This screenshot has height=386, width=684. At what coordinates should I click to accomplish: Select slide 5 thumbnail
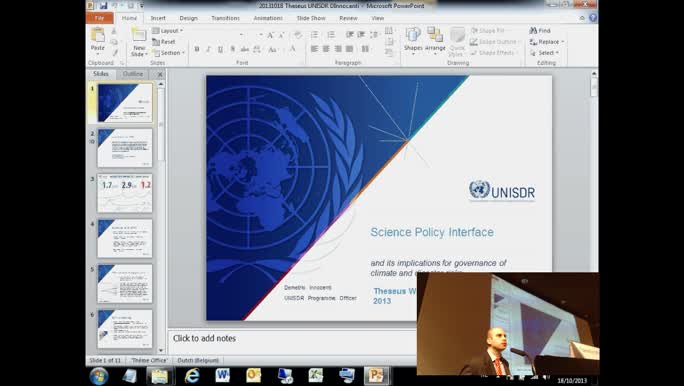click(125, 284)
